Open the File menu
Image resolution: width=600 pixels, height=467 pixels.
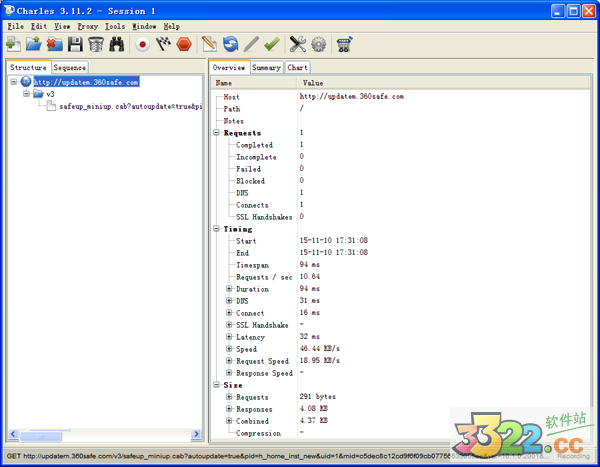click(16, 26)
